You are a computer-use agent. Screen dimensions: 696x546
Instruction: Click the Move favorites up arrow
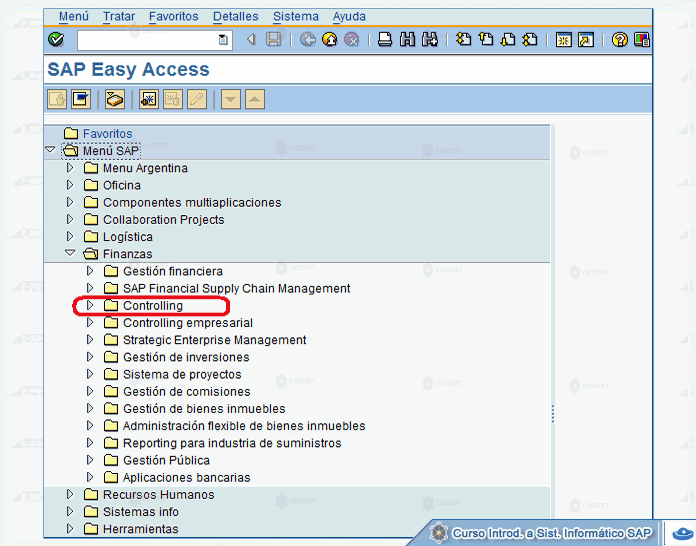255,99
